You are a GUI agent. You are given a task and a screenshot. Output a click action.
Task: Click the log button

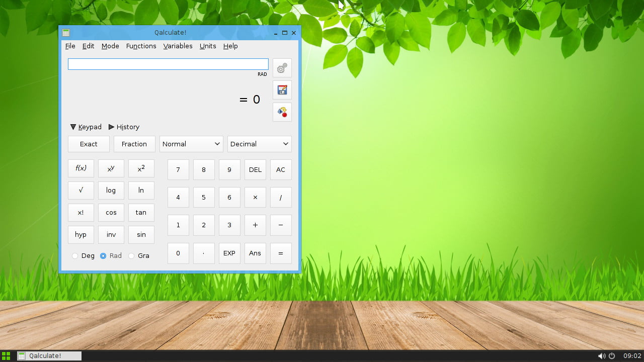111,191
